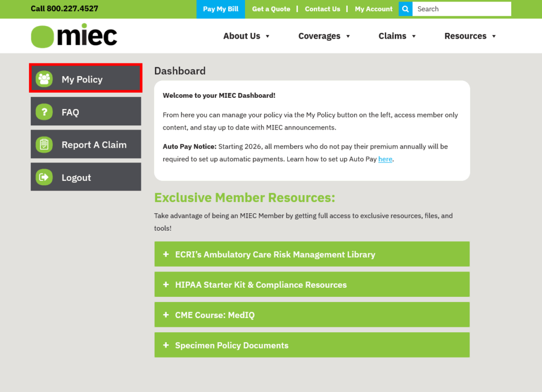Call MIEC by clicking the phone number
Viewport: 542px width, 392px height.
pos(64,9)
